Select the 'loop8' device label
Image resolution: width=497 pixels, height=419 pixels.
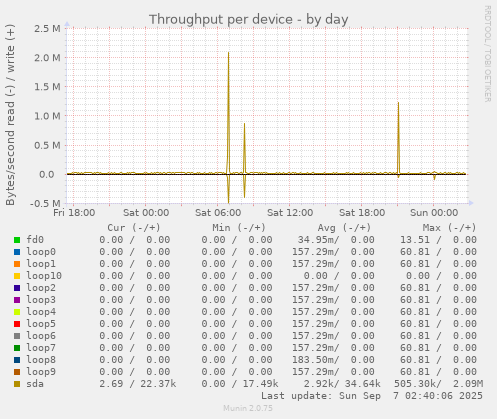coord(41,360)
